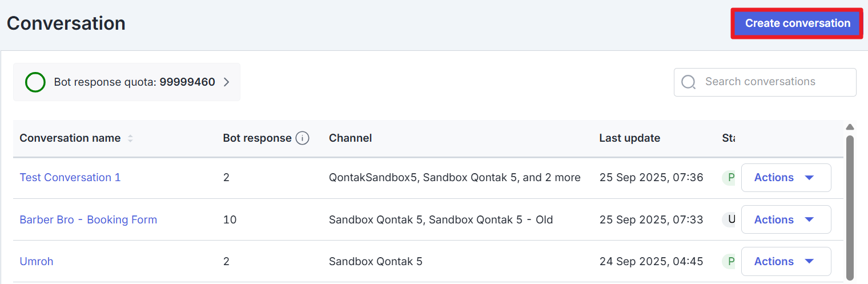Screen dimensions: 868x284
Task: Click the search magnifier icon
Action: [x=689, y=82]
